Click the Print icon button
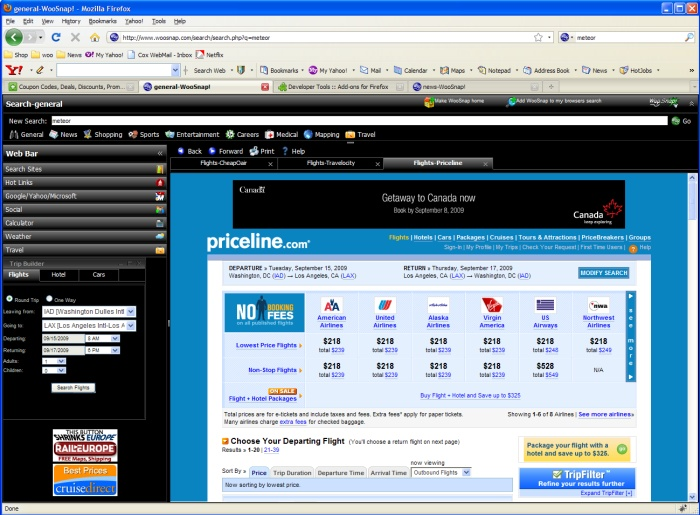The width and height of the screenshot is (700, 515). 262,151
